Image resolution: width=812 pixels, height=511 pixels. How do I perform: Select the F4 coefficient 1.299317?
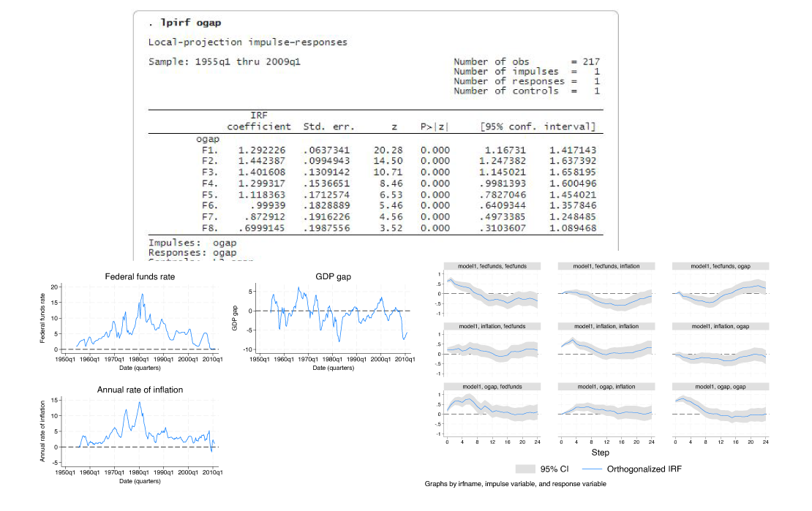[x=261, y=183]
